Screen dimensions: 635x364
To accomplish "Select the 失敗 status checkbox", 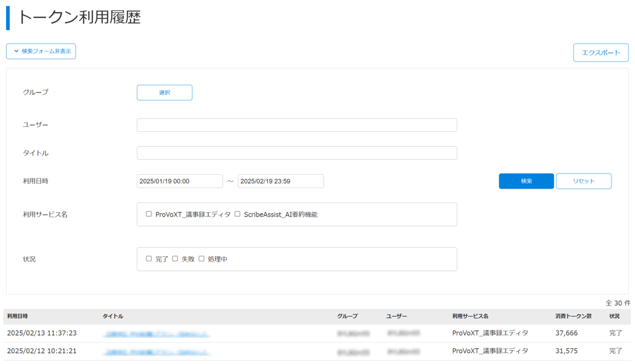I will click(x=175, y=259).
